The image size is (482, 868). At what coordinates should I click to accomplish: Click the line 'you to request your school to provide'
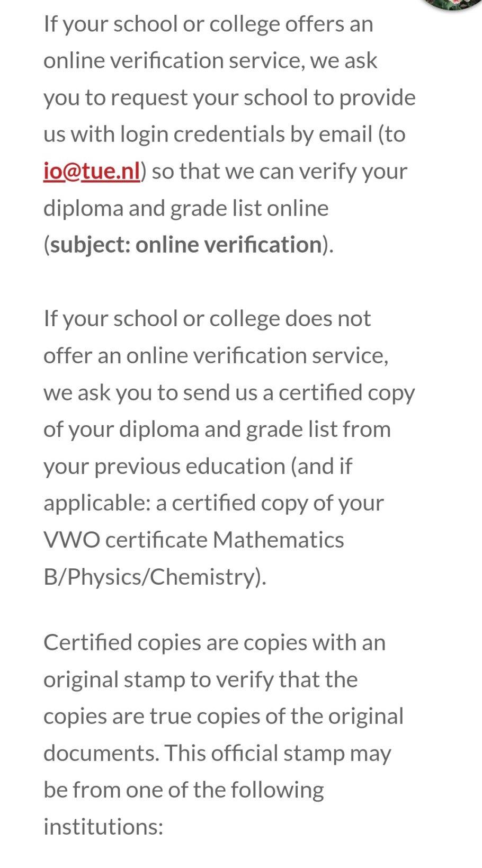(x=229, y=97)
